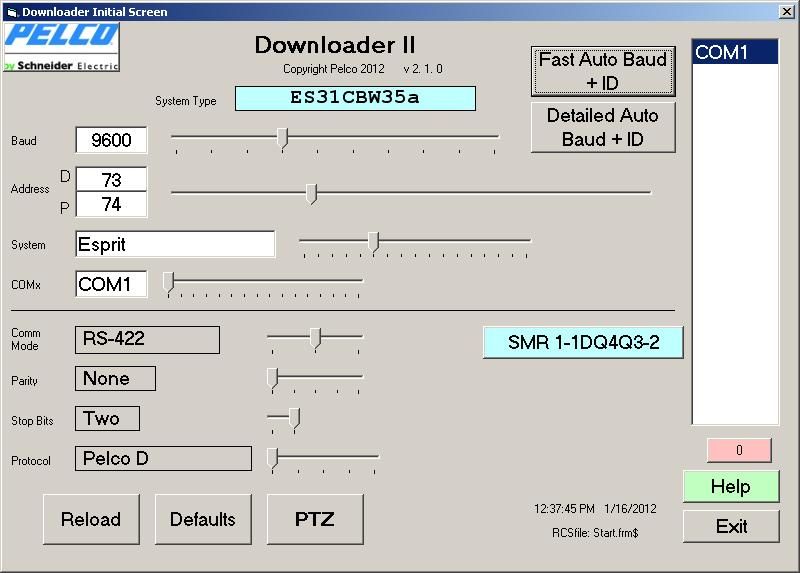Click the SMR 1-1DQ4Q3-2 button
Viewport: 800px width, 573px height.
pos(583,342)
